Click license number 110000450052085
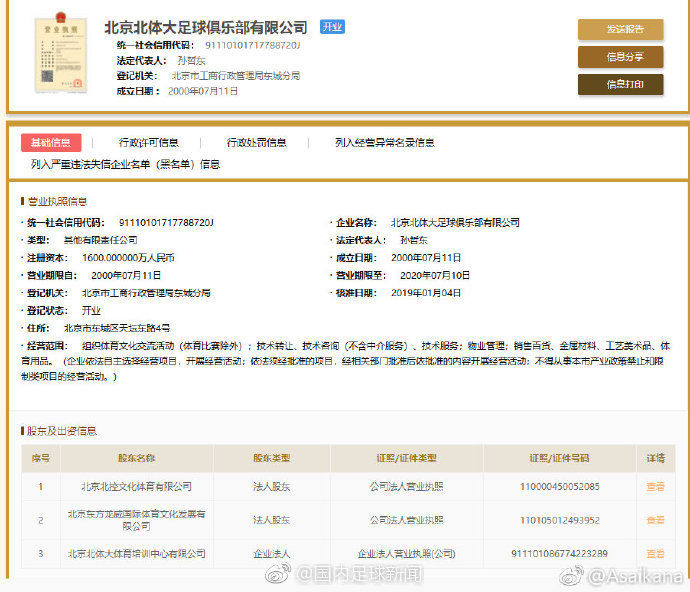690x592 pixels. (559, 487)
